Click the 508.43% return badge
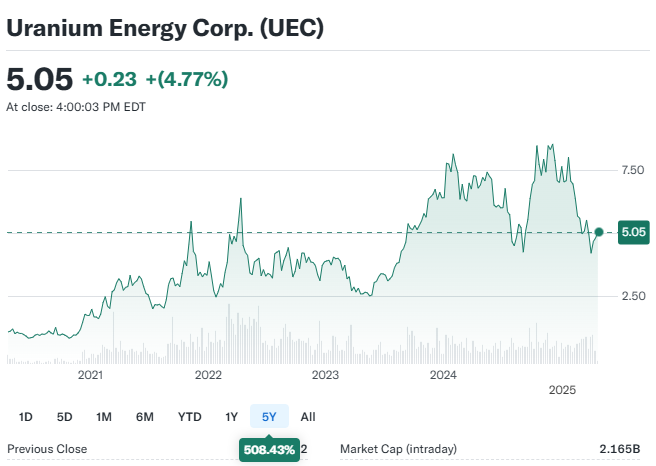656x466 pixels. (269, 450)
